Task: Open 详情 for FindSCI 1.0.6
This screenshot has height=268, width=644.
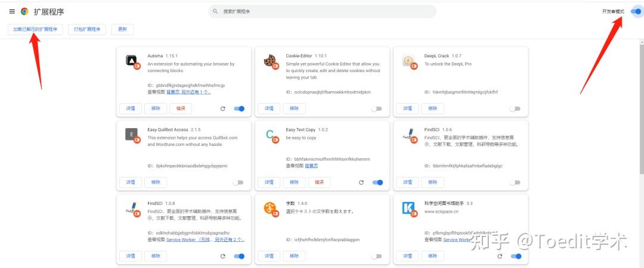Action: (407, 182)
